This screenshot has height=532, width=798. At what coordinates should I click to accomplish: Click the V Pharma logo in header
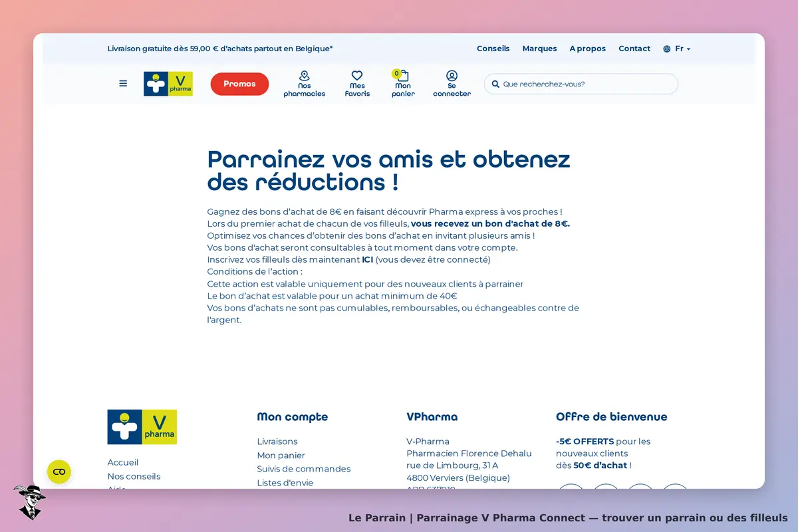168,84
